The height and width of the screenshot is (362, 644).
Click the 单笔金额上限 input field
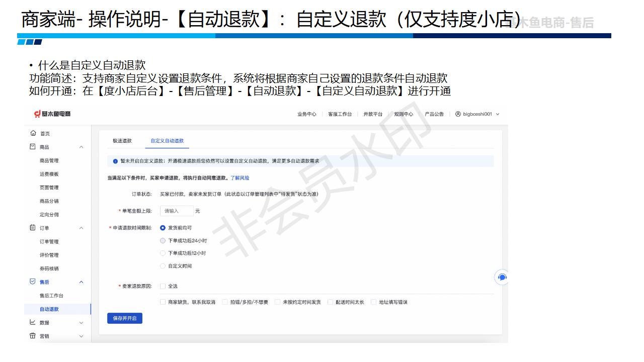[x=177, y=211]
